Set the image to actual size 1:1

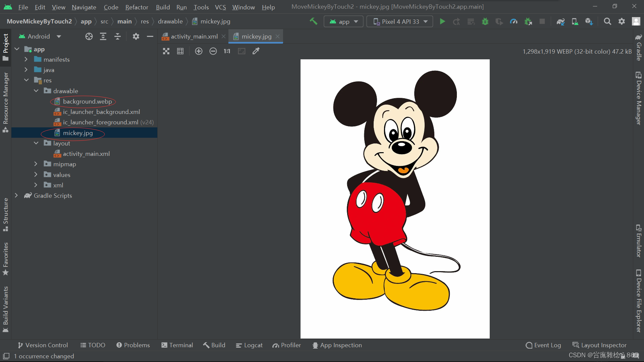(x=227, y=51)
